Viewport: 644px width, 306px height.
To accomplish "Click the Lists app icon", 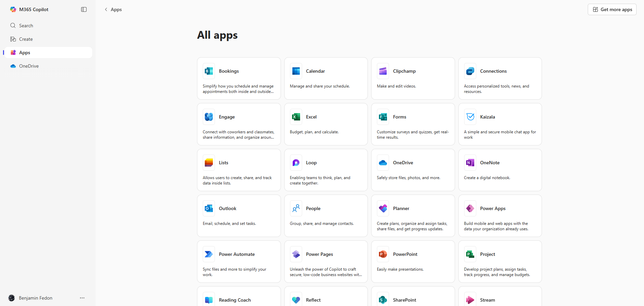I will 209,163.
